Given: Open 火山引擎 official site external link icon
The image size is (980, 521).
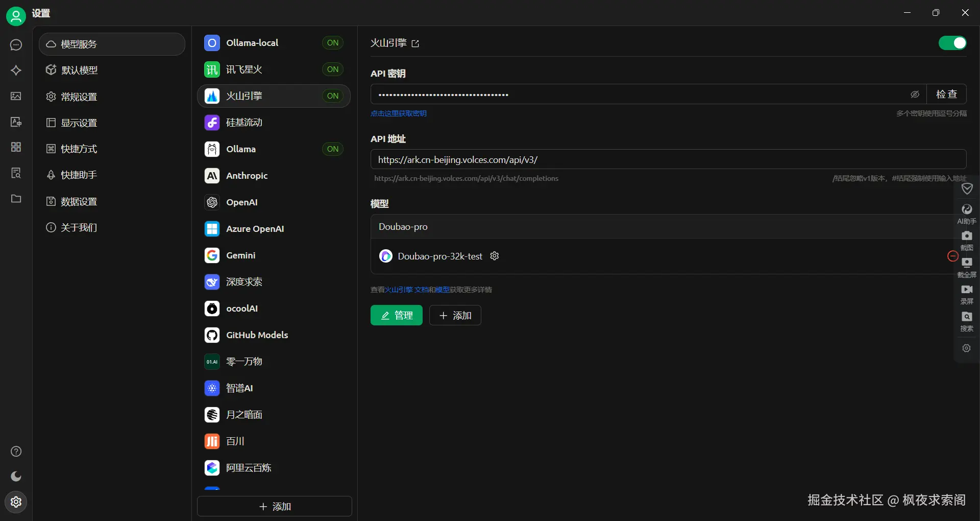Looking at the screenshot, I should 415,44.
